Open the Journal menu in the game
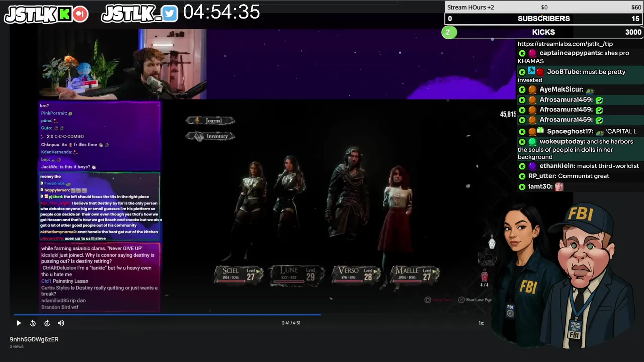 click(x=210, y=120)
